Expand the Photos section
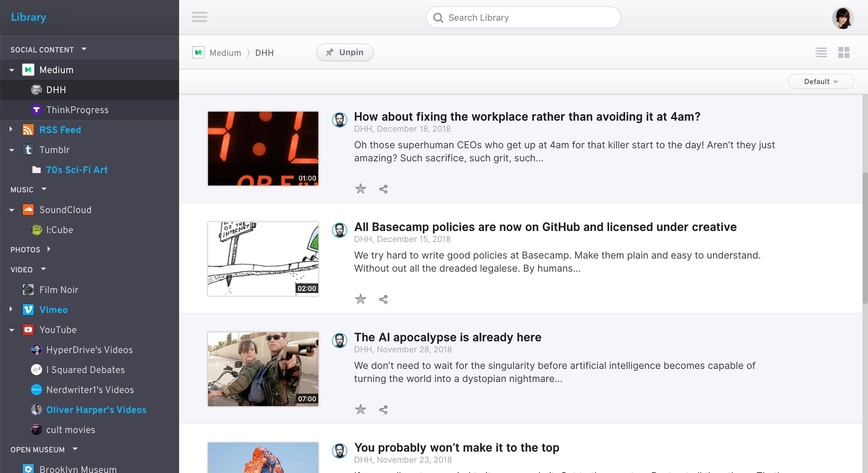The image size is (868, 473). click(x=49, y=249)
